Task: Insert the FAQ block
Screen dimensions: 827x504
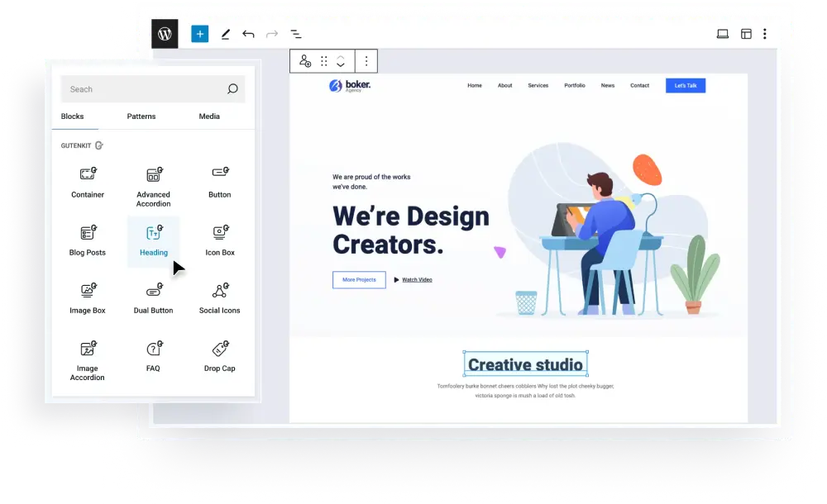Action: pos(154,357)
